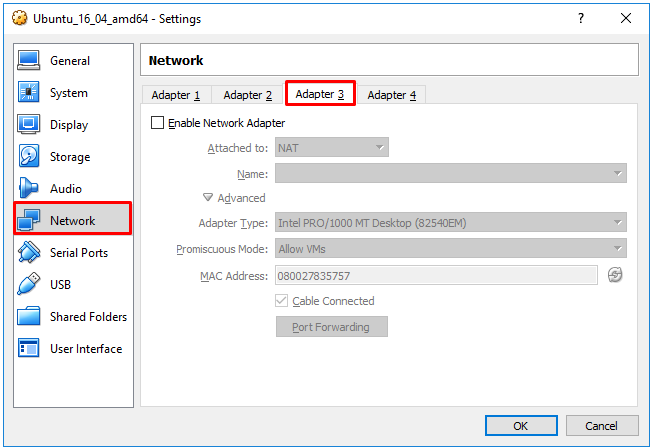Screen dimensions: 652x448
Task: Click the MAC Address input field
Action: [436, 275]
